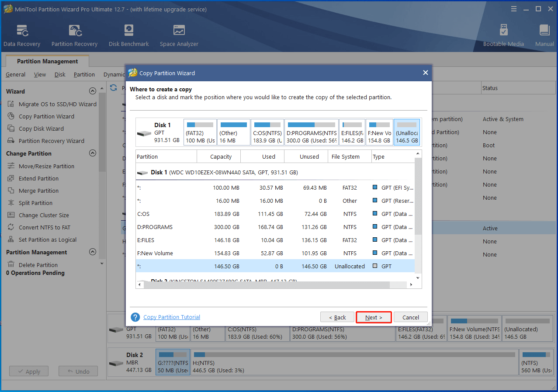Click the Copy Partition Wizard sidebar icon
Screen dimensions: 558x392
click(11, 116)
